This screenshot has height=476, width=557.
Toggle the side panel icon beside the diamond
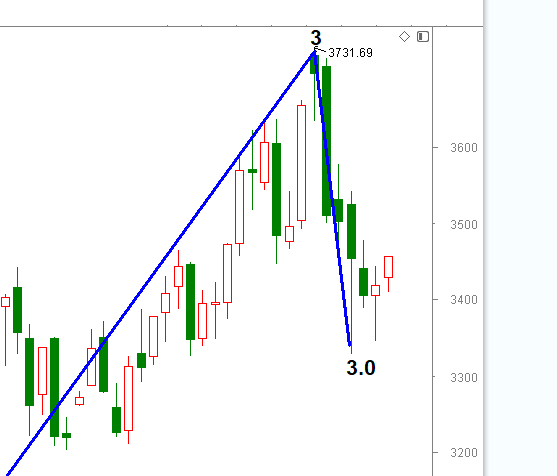point(423,37)
